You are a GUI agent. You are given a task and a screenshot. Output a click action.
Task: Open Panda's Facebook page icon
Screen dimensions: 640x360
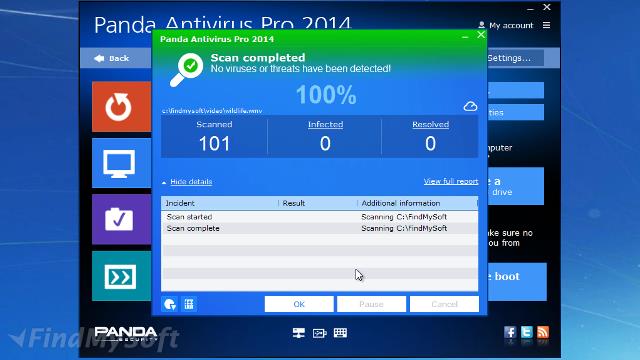[x=510, y=332]
